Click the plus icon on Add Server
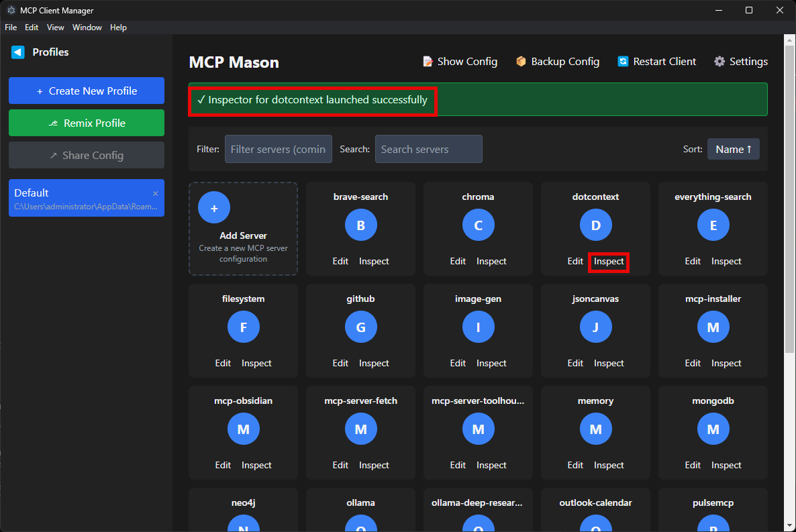Image resolution: width=796 pixels, height=532 pixels. click(x=213, y=207)
